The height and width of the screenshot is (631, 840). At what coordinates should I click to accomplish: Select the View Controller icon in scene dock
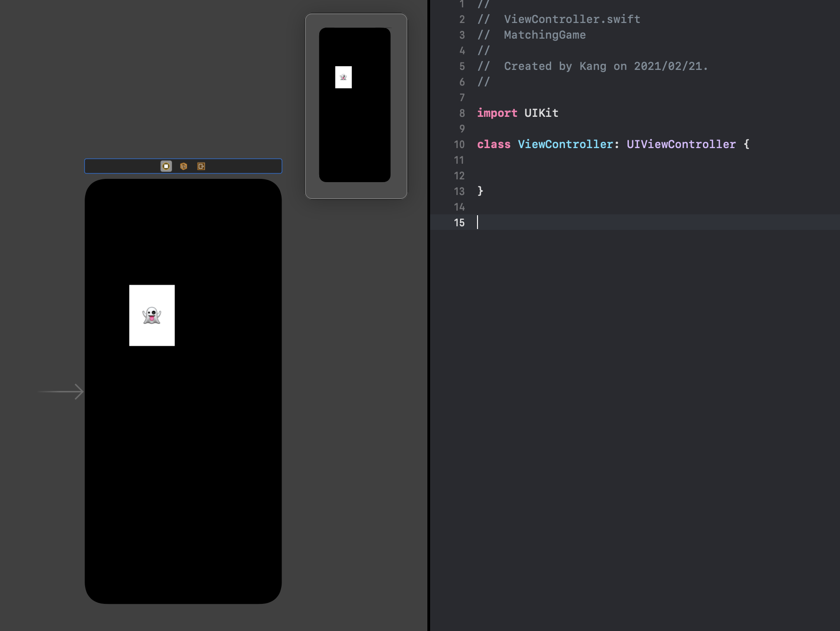[x=166, y=166]
